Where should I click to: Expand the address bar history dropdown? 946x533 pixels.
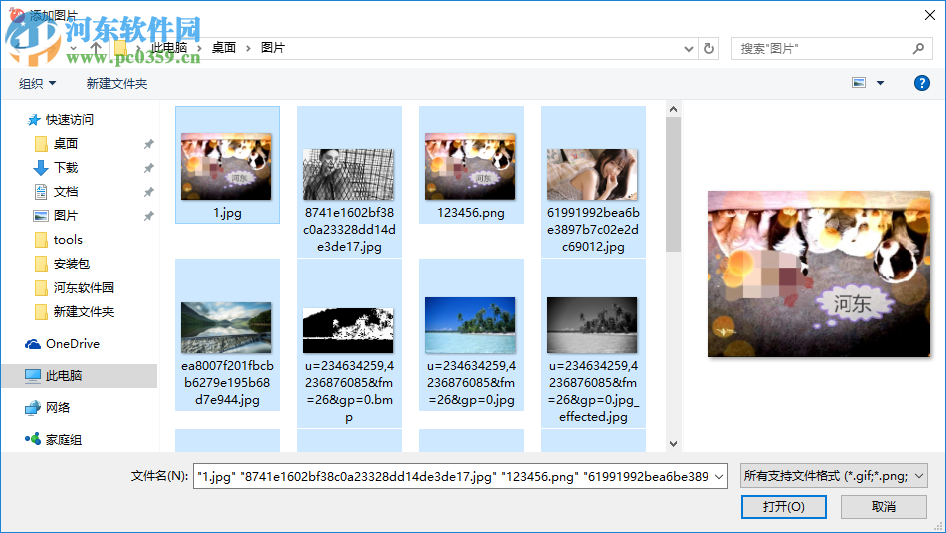click(688, 49)
